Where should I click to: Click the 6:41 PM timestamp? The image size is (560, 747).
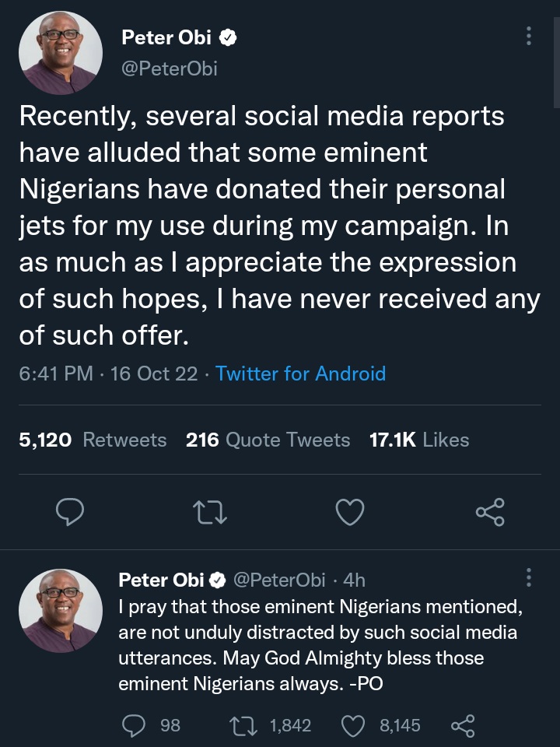pos(56,373)
